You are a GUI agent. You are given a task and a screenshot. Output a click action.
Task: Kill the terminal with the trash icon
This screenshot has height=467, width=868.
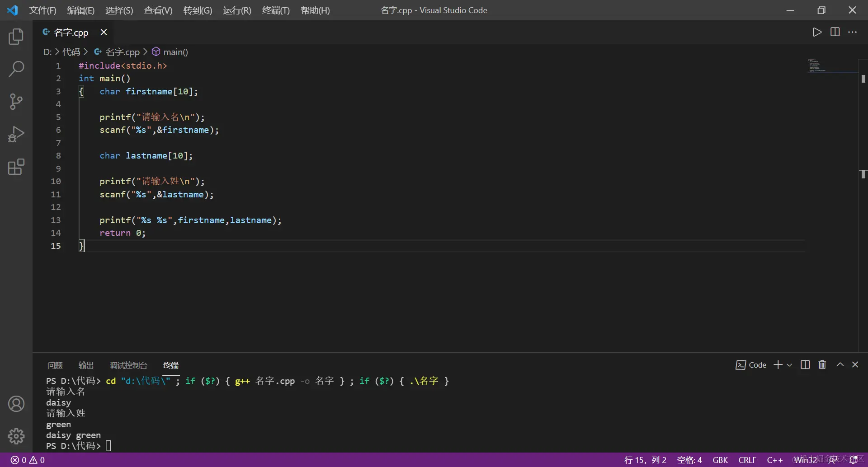(x=822, y=365)
